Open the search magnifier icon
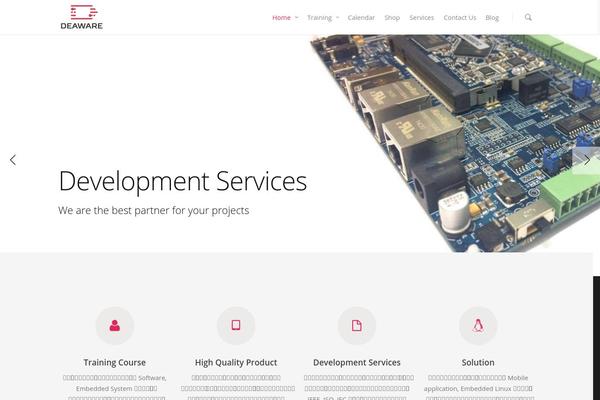Screen dimensions: 600x400 click(x=528, y=17)
